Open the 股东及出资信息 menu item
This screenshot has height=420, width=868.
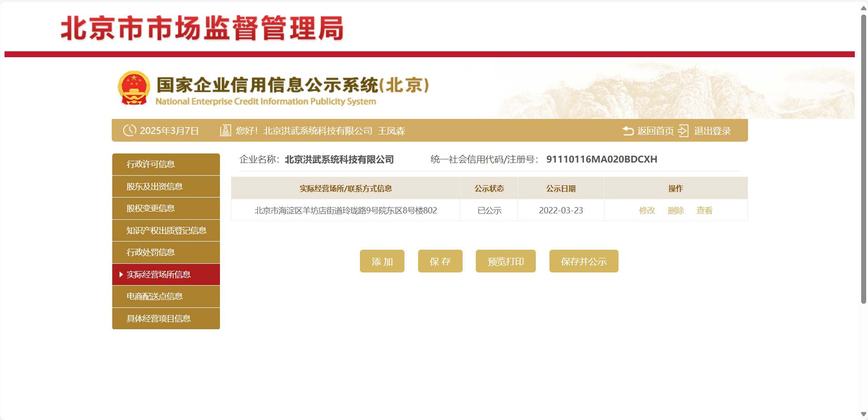[166, 186]
